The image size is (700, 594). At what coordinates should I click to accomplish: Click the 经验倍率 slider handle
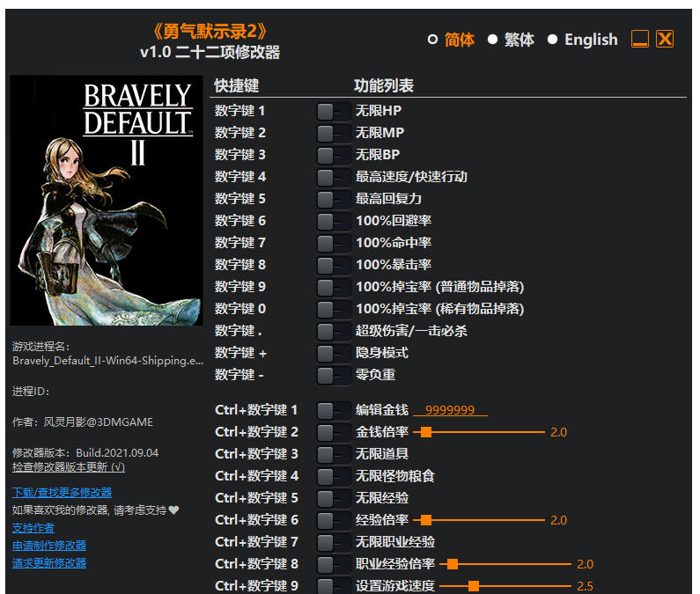(426, 520)
